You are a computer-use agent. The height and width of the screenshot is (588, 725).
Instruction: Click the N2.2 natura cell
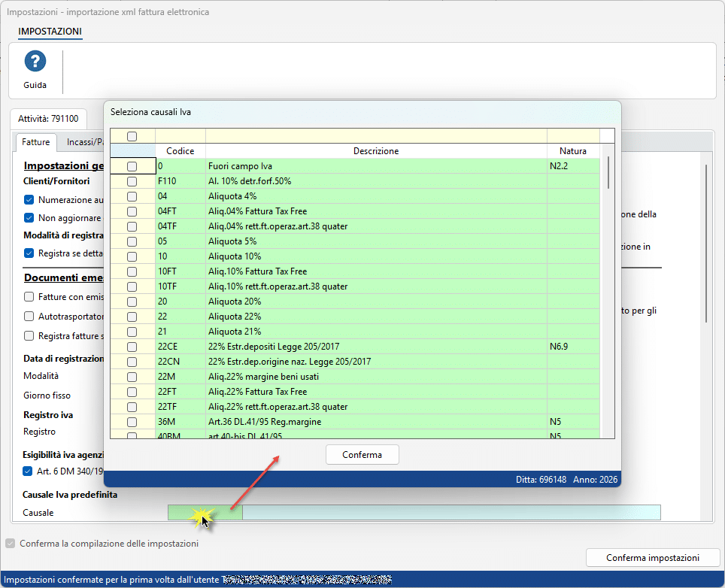tap(573, 166)
